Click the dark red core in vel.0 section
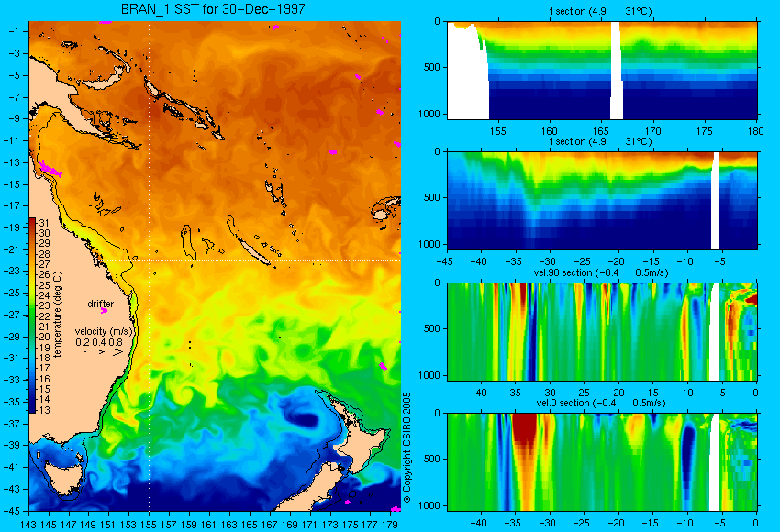The image size is (780, 532). (x=524, y=428)
